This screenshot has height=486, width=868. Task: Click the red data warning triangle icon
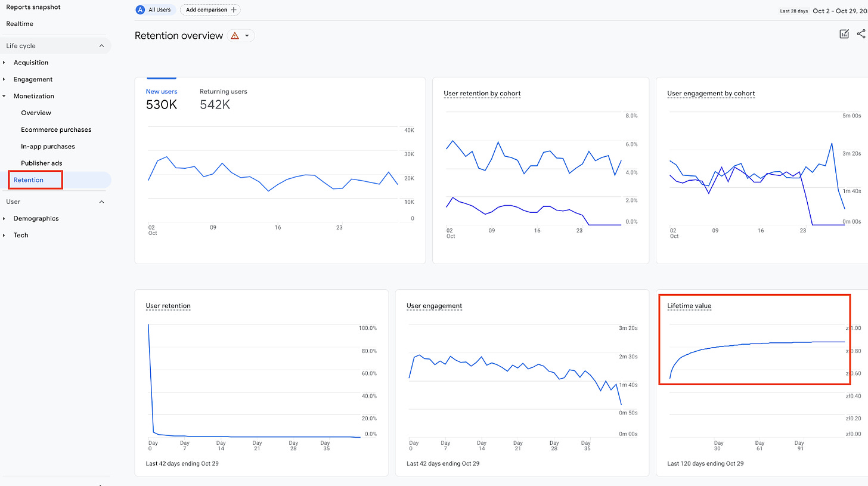click(x=235, y=36)
